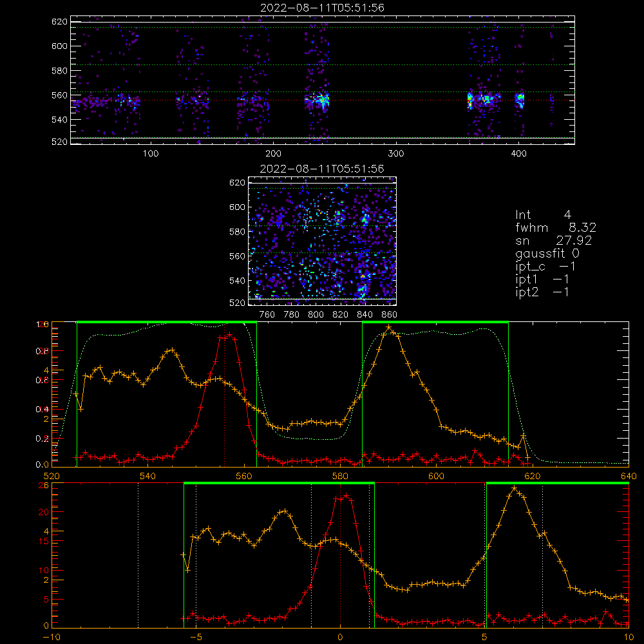This screenshot has height=644, width=644.
Task: Click the 'ipt2 -1' parameter text
Action: (x=542, y=292)
